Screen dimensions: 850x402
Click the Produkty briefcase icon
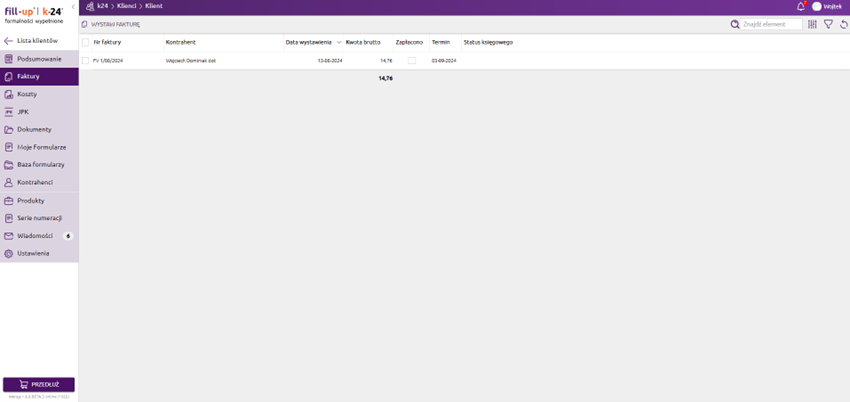(8, 200)
